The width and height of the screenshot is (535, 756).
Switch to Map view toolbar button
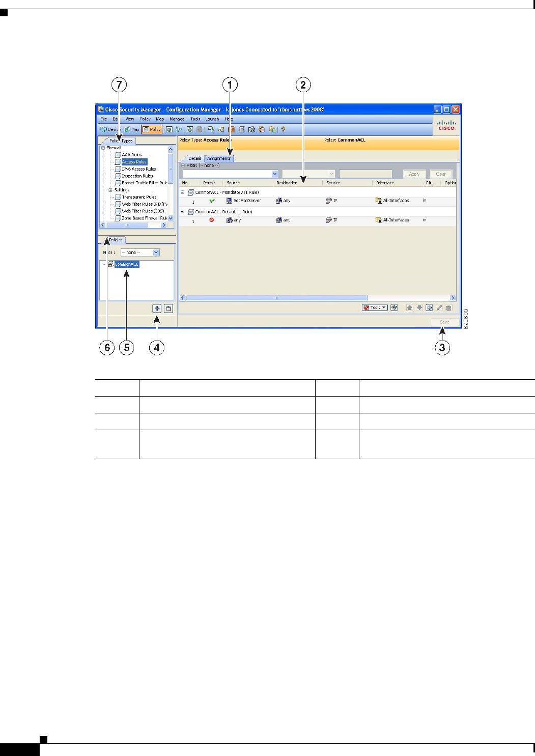[x=132, y=129]
